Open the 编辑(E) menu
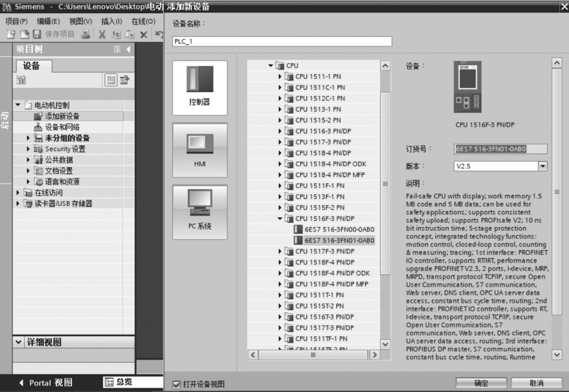Viewport: 569px width, 392px height. (48, 21)
